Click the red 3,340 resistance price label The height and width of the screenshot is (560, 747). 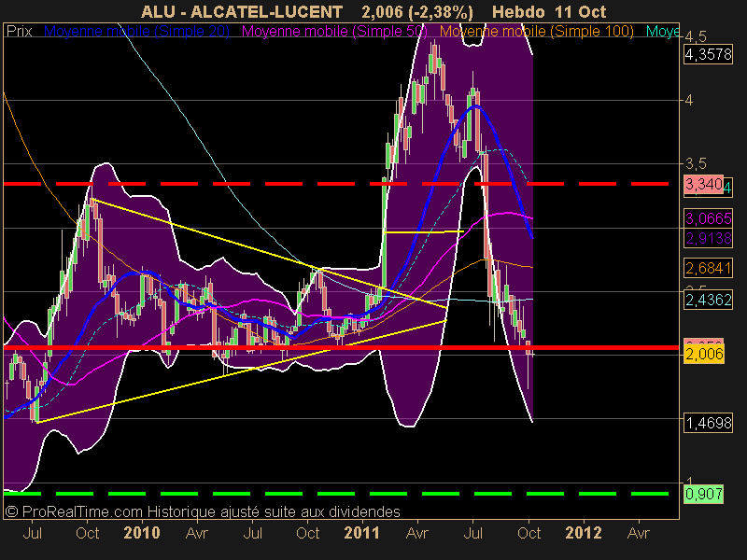(704, 184)
